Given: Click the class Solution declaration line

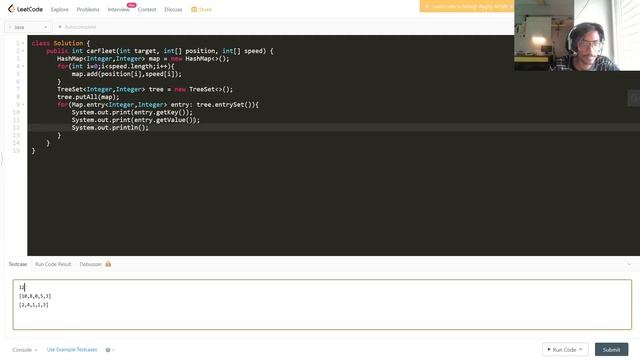Looking at the screenshot, I should pos(61,43).
